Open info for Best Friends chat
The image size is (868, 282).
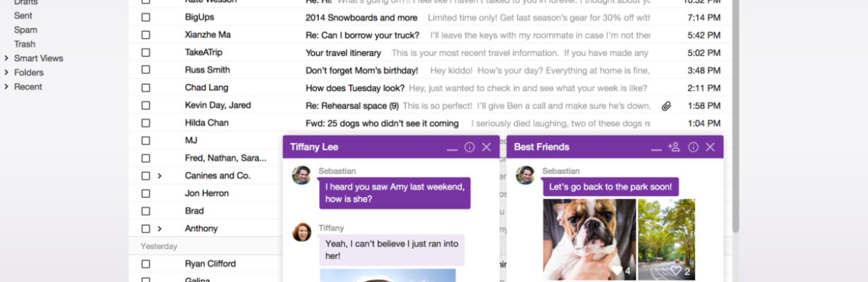click(693, 147)
